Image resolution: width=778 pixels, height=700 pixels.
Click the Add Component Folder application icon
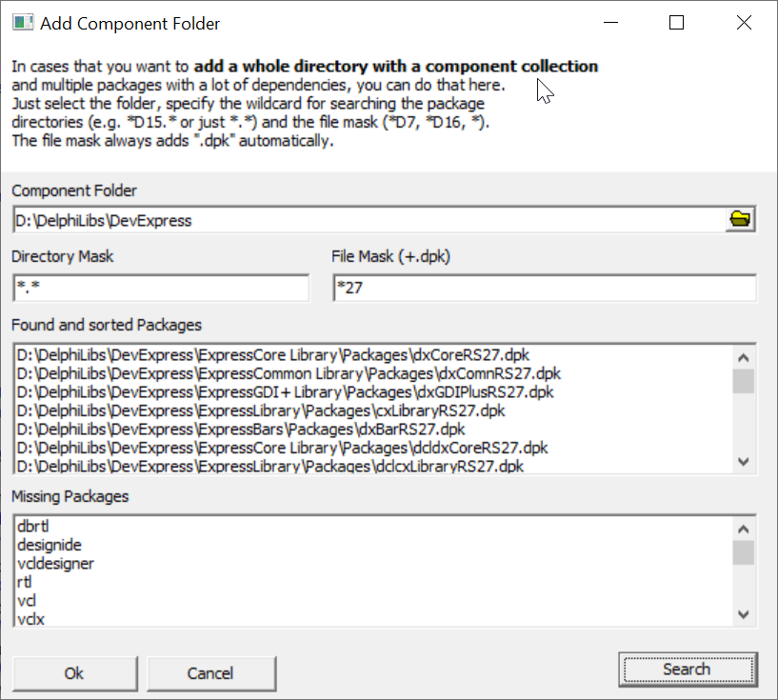point(21,21)
